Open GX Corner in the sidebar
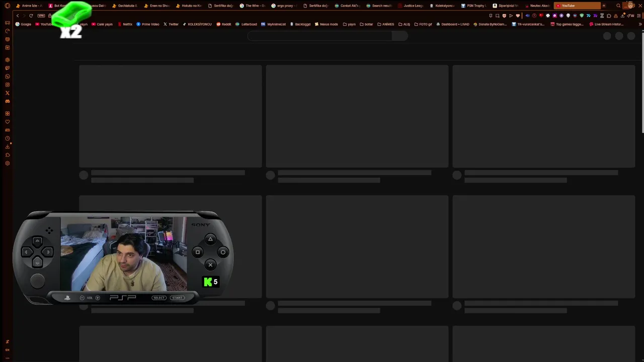644x362 pixels. (x=7, y=23)
